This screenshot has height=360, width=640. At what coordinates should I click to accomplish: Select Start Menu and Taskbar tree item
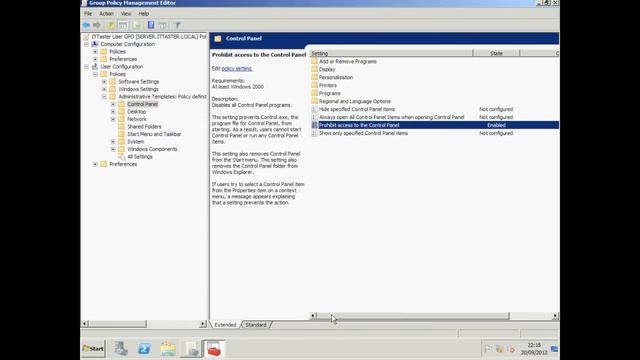pos(154,134)
